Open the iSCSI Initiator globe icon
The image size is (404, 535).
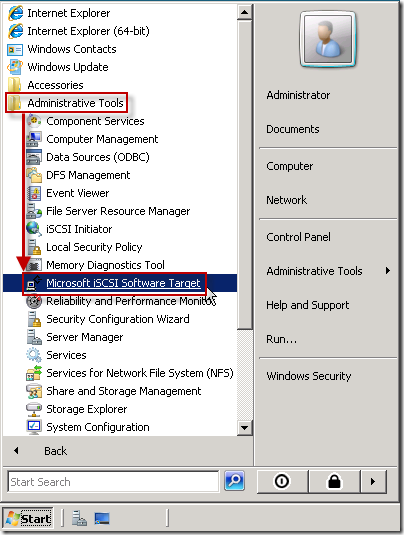pyautogui.click(x=34, y=229)
